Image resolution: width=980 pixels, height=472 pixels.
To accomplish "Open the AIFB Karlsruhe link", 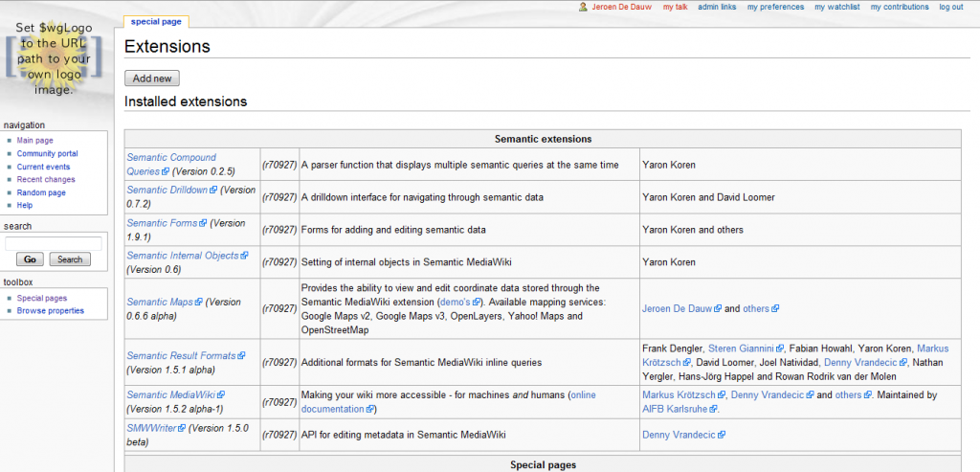I will [679, 410].
